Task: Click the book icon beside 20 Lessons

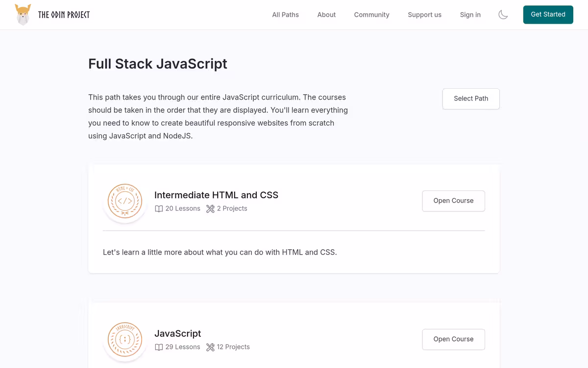Action: point(159,209)
